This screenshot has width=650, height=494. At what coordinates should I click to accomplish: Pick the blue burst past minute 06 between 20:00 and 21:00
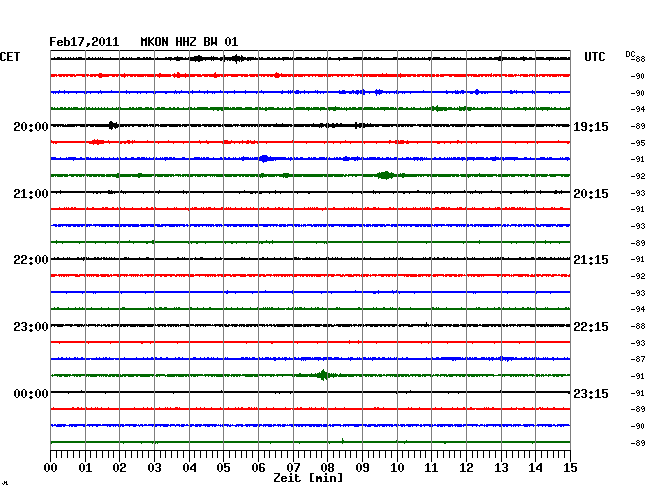click(x=264, y=158)
